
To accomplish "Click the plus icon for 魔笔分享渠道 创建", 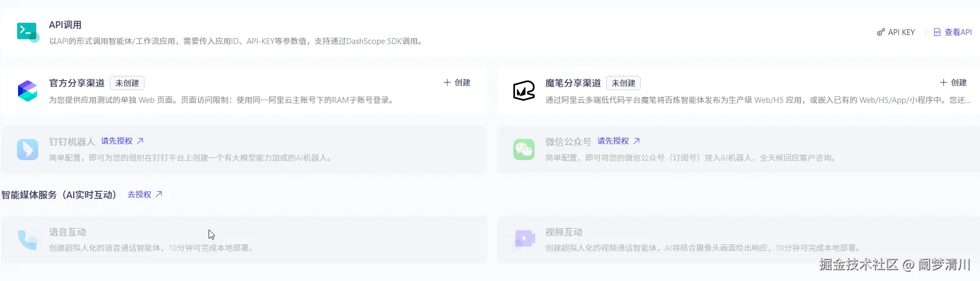I will [943, 83].
